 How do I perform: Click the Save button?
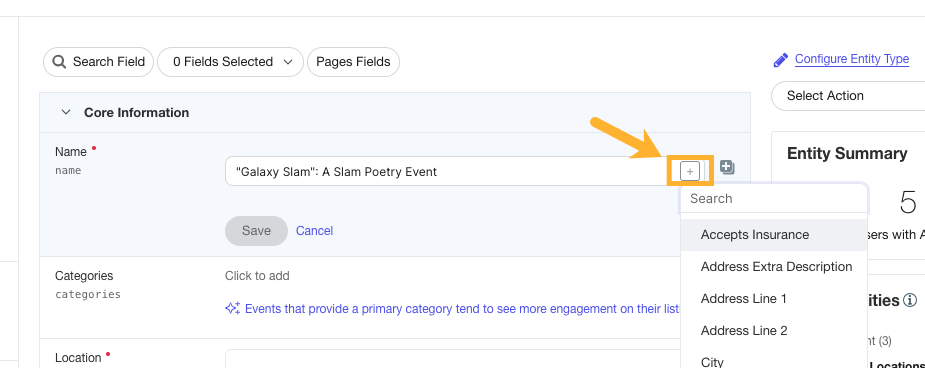point(256,231)
